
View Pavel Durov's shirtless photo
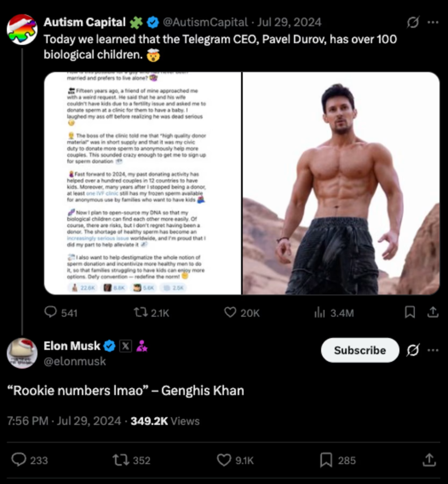[x=340, y=182]
